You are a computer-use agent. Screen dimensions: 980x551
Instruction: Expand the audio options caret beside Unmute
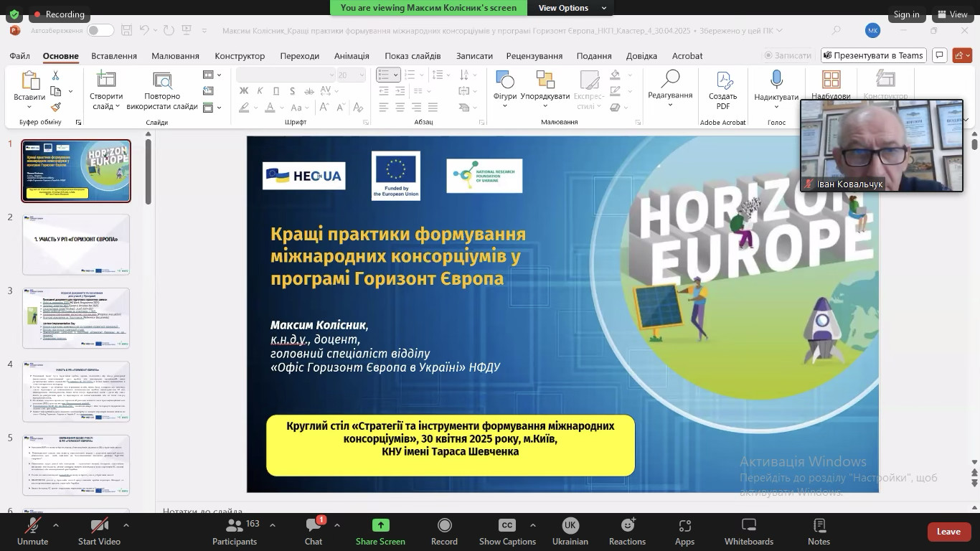tap(56, 525)
